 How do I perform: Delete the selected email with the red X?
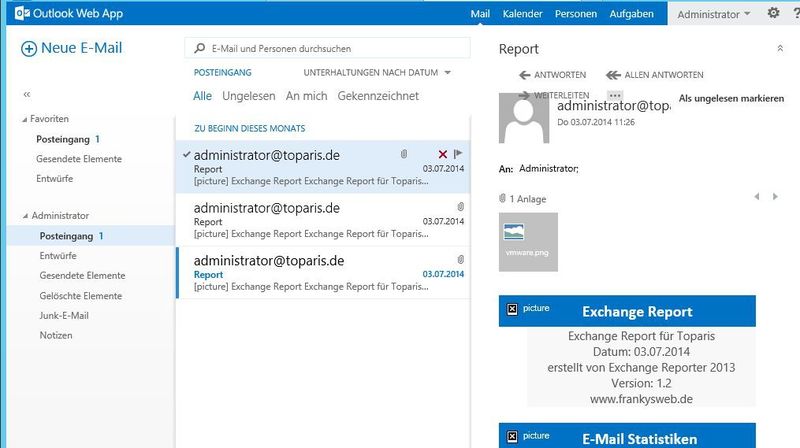442,154
